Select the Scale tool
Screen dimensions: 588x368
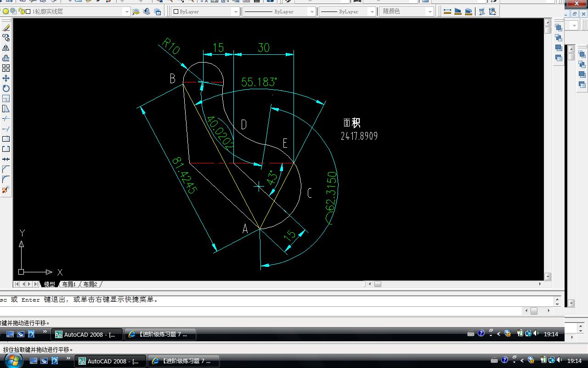pyautogui.click(x=6, y=98)
